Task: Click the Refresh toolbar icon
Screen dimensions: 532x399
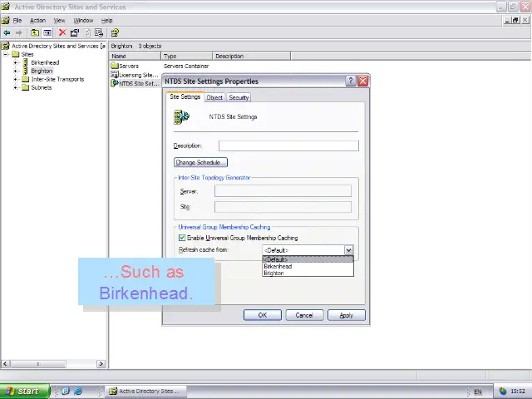Action: [87, 32]
